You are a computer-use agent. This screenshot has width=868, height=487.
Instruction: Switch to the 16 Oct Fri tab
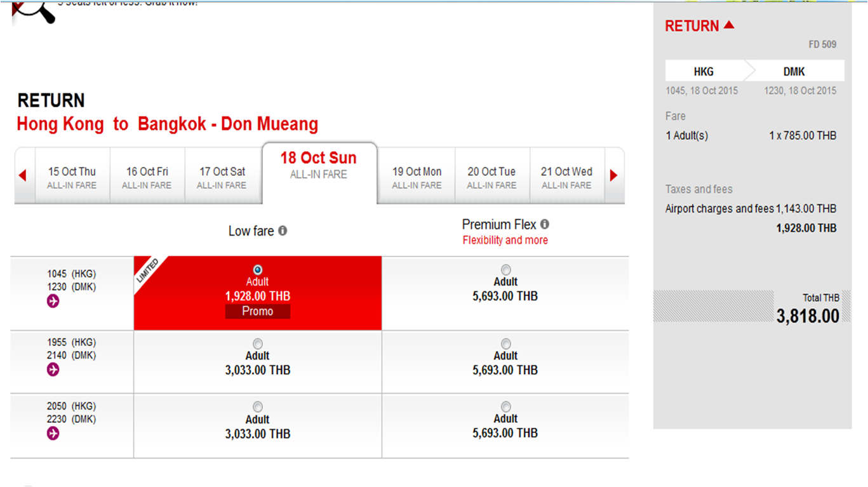pyautogui.click(x=147, y=177)
